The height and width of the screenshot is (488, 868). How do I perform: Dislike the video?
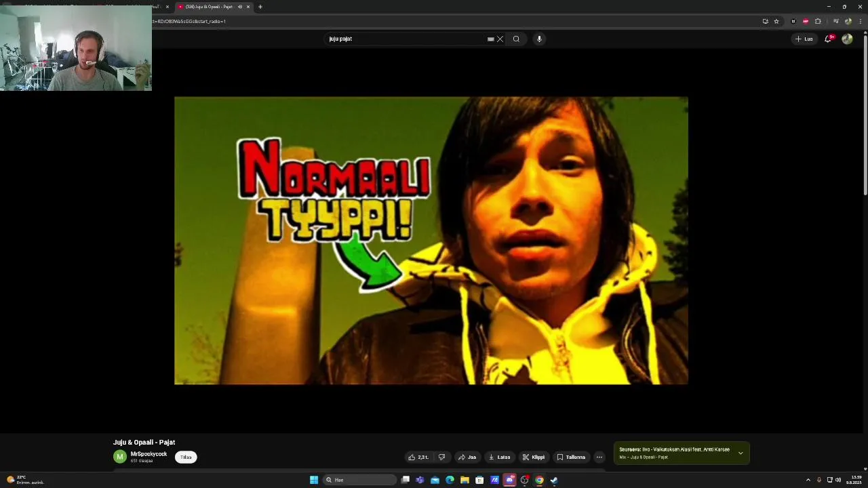click(x=441, y=457)
